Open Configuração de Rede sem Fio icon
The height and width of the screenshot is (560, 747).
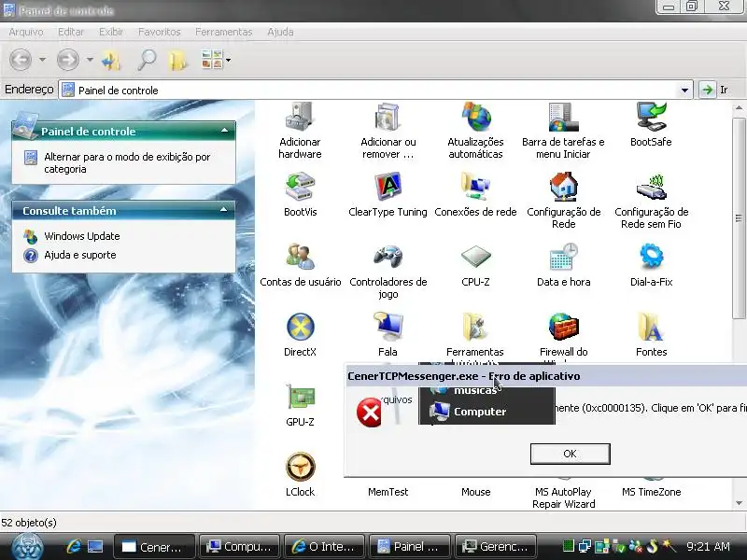[x=651, y=187]
